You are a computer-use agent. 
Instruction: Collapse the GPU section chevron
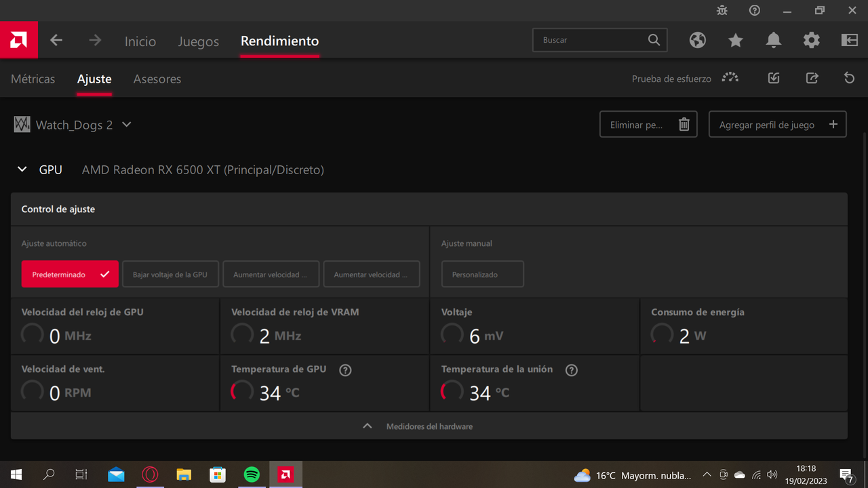coord(22,169)
